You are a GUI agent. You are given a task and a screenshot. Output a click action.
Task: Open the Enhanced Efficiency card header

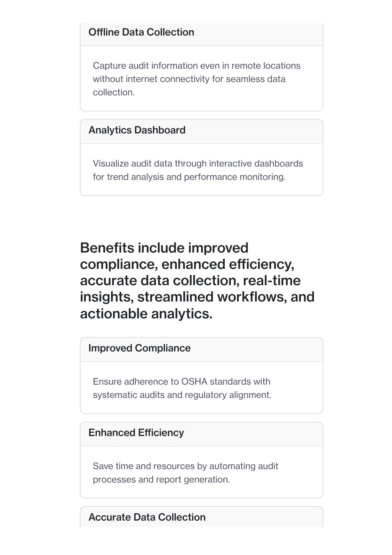pos(201,434)
